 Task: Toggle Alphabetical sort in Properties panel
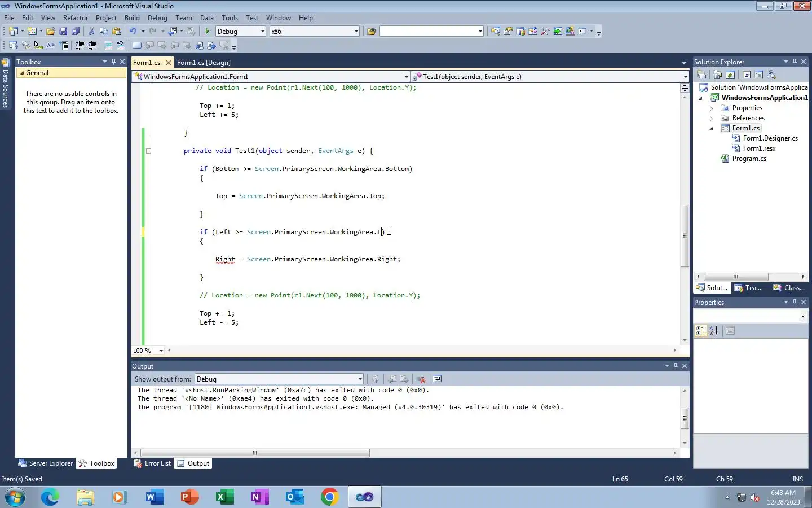click(714, 331)
